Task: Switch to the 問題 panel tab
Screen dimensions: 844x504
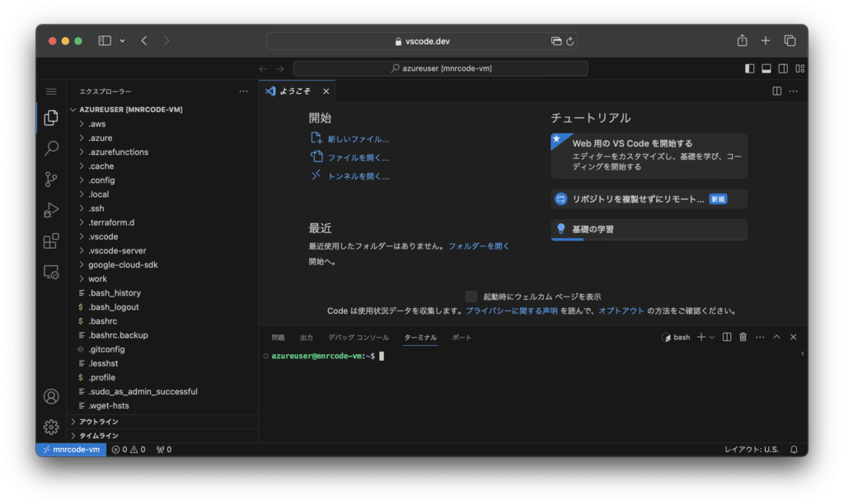Action: click(279, 338)
